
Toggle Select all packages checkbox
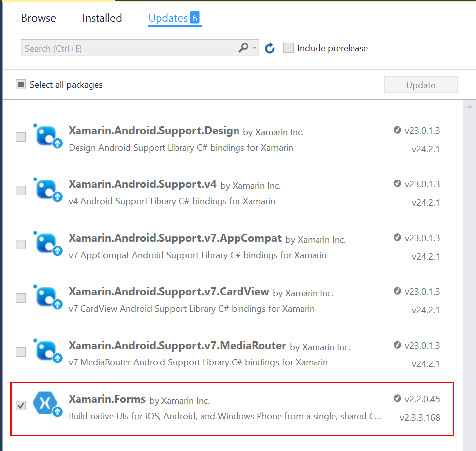tap(21, 84)
